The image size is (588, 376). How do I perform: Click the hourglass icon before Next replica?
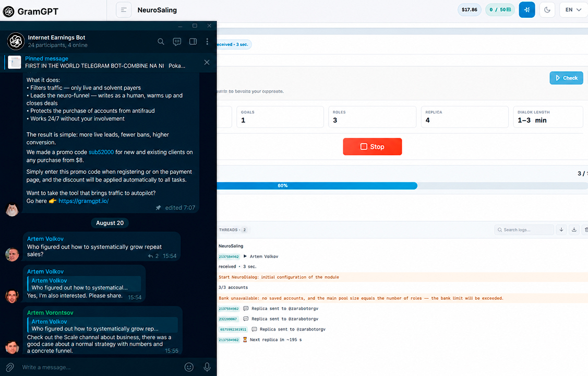245,339
